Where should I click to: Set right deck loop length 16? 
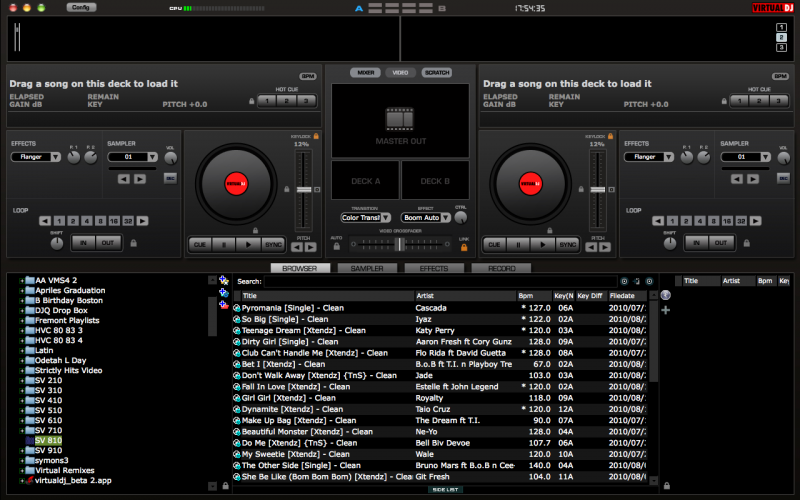tap(727, 221)
